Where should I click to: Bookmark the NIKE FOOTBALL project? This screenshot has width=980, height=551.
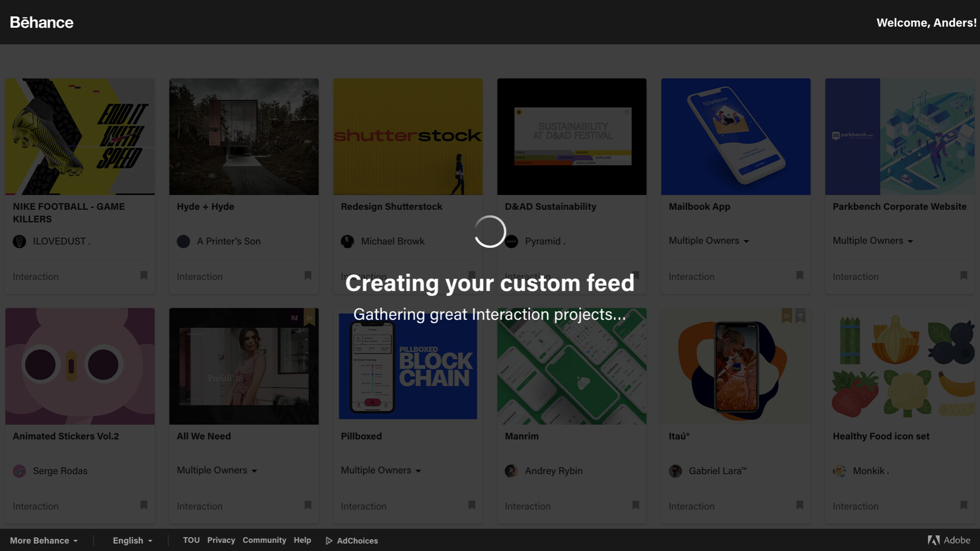click(144, 275)
